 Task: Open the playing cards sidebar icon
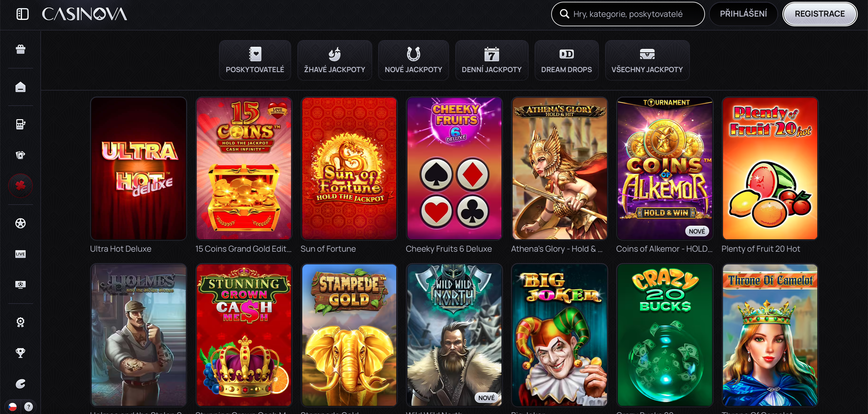(x=20, y=155)
